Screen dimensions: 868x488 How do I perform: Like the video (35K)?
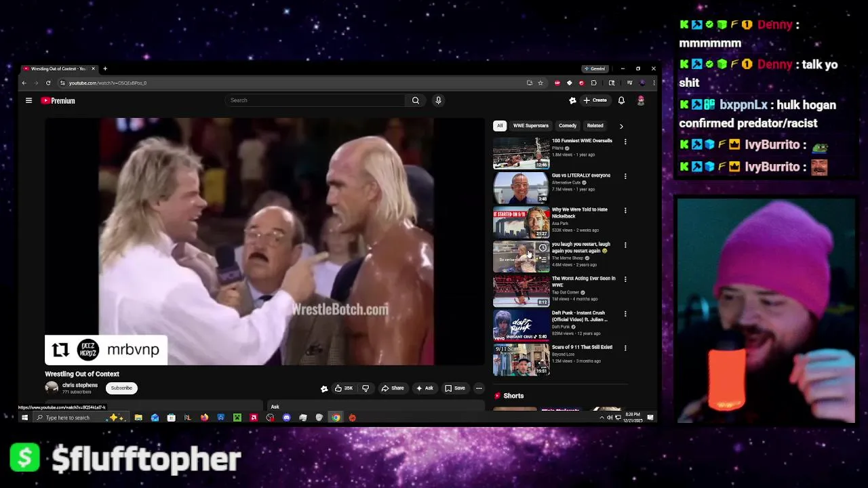[x=344, y=388]
